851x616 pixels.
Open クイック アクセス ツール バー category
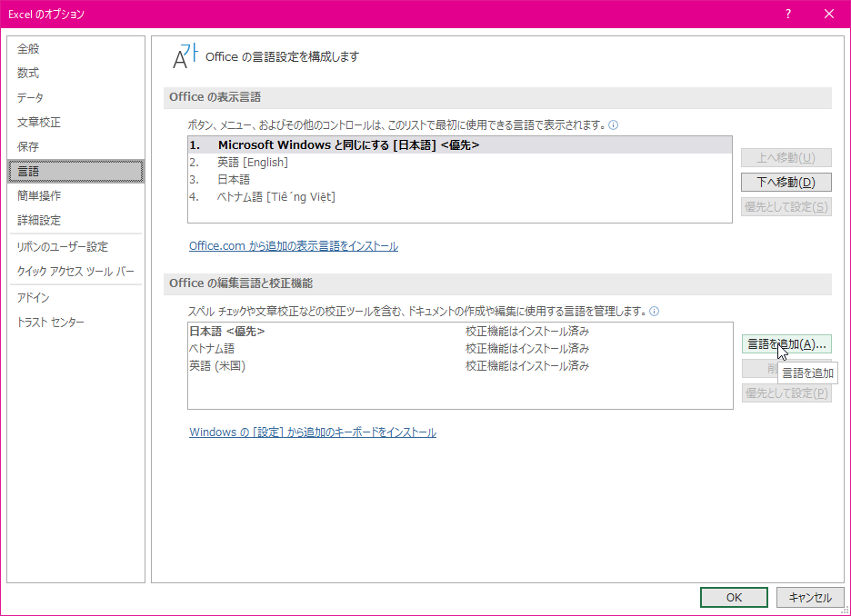[75, 271]
